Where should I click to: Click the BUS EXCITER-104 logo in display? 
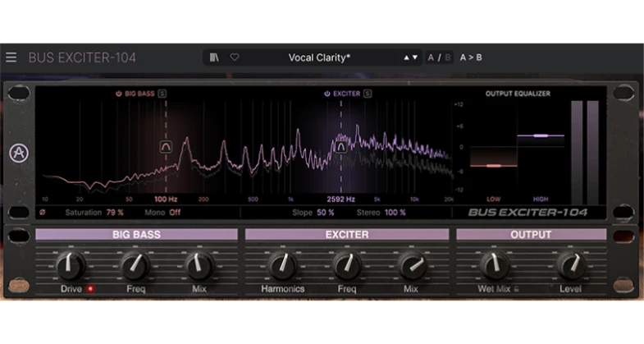528,213
